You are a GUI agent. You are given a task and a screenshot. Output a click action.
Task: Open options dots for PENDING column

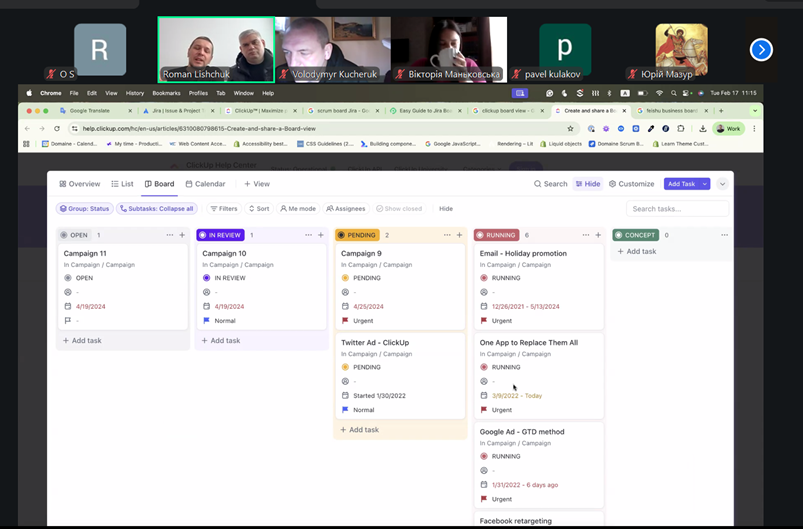pyautogui.click(x=447, y=235)
